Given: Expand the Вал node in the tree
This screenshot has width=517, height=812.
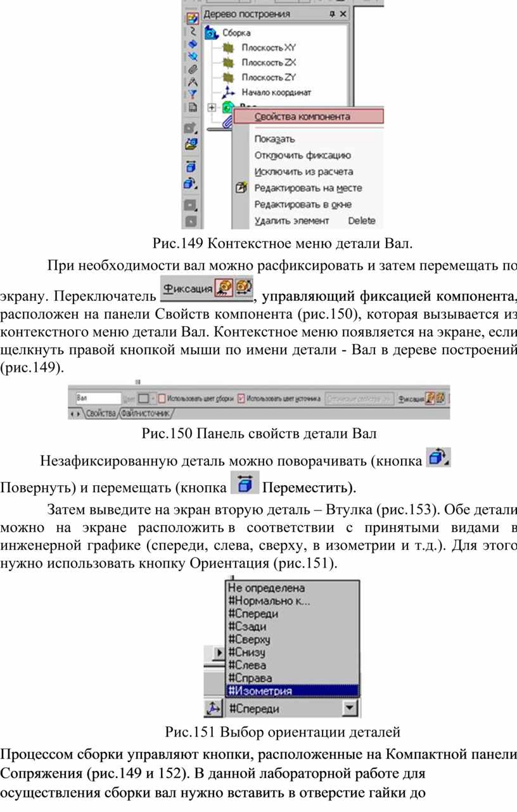Looking at the screenshot, I should [213, 108].
